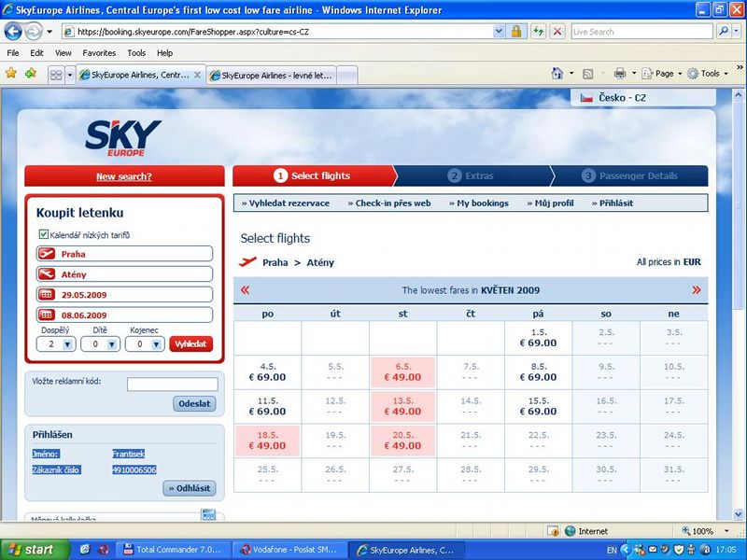This screenshot has height=560, width=747.
Task: Open the Favorites menu
Action: [x=99, y=53]
